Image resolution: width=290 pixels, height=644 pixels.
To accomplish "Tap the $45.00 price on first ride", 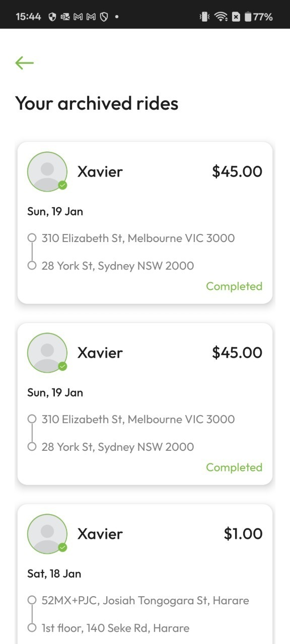I will click(x=237, y=172).
